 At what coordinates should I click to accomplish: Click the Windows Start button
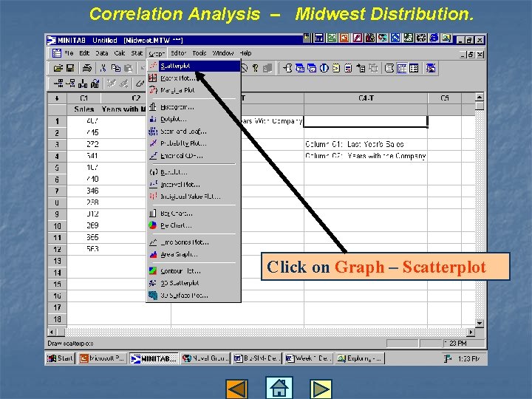pos(61,358)
